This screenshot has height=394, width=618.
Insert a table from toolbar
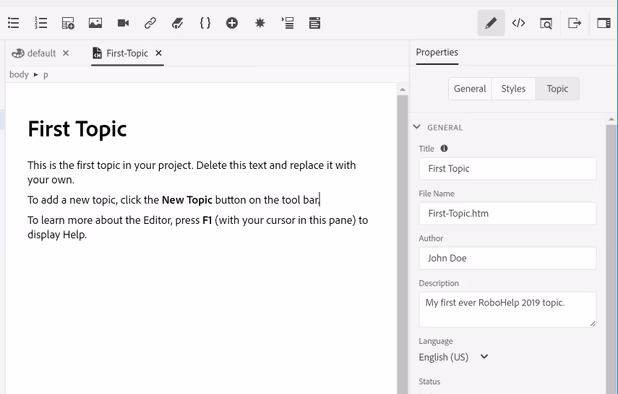click(68, 23)
